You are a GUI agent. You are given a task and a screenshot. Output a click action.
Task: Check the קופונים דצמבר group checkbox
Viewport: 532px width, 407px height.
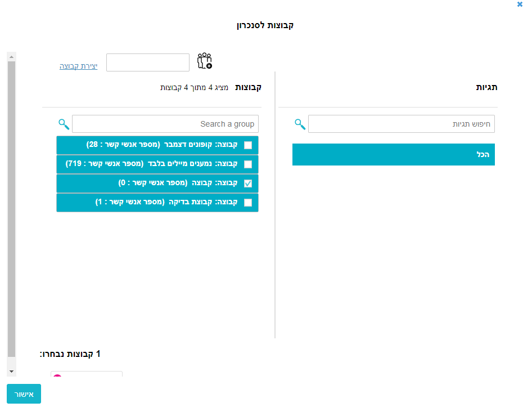coord(248,145)
